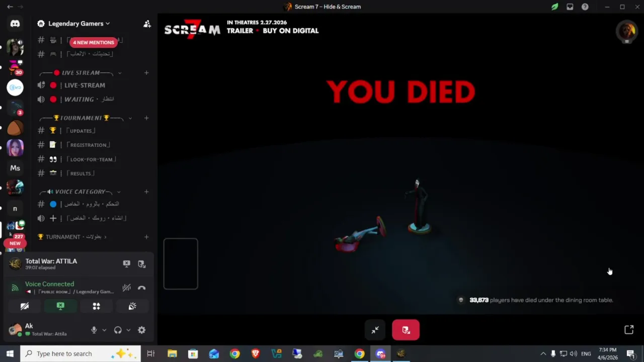Viewport: 644px width, 362px height.
Task: Open the activities launcher button
Action: pyautogui.click(x=96, y=306)
